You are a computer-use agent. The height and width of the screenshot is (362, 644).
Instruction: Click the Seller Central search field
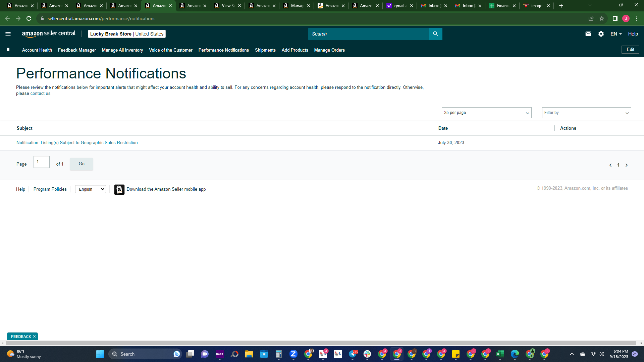pyautogui.click(x=368, y=34)
